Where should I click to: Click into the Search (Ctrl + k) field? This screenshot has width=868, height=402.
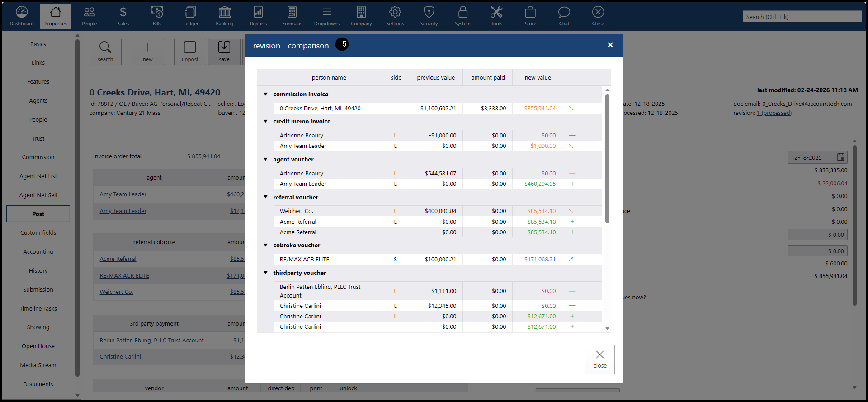pyautogui.click(x=802, y=17)
